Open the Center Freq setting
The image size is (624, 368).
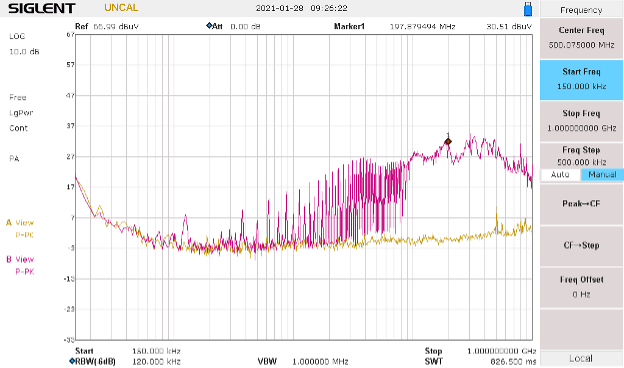[x=581, y=38]
